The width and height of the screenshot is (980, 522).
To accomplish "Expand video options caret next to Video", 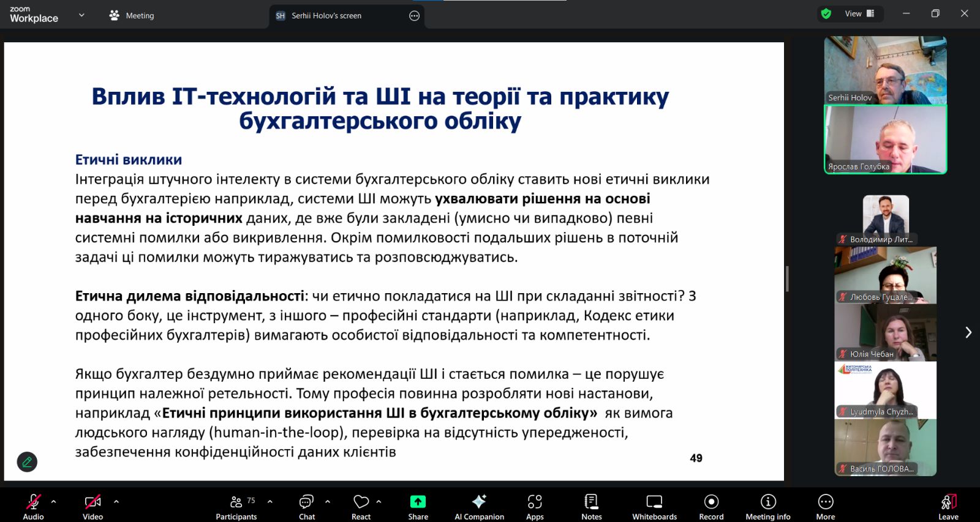I will 116,501.
